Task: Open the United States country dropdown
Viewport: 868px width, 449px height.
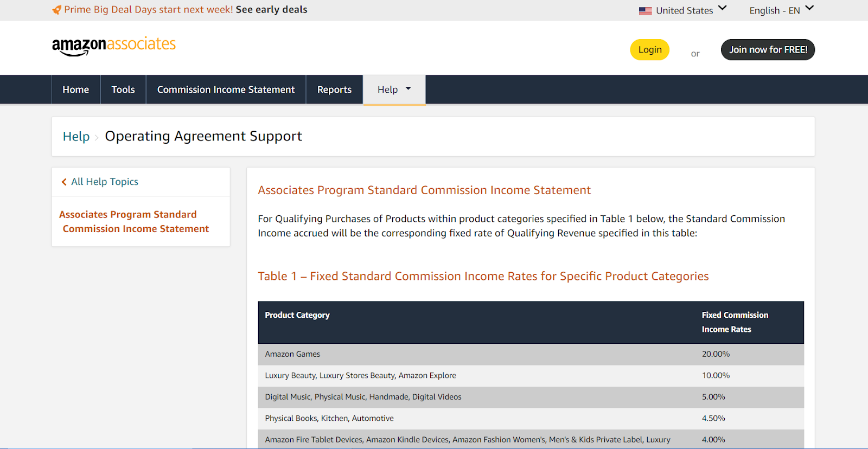Action: click(682, 10)
